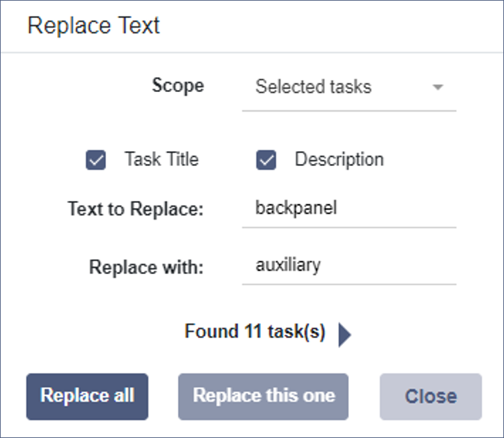Click the "Description" checkbox label text
504x438 pixels.
coord(339,160)
